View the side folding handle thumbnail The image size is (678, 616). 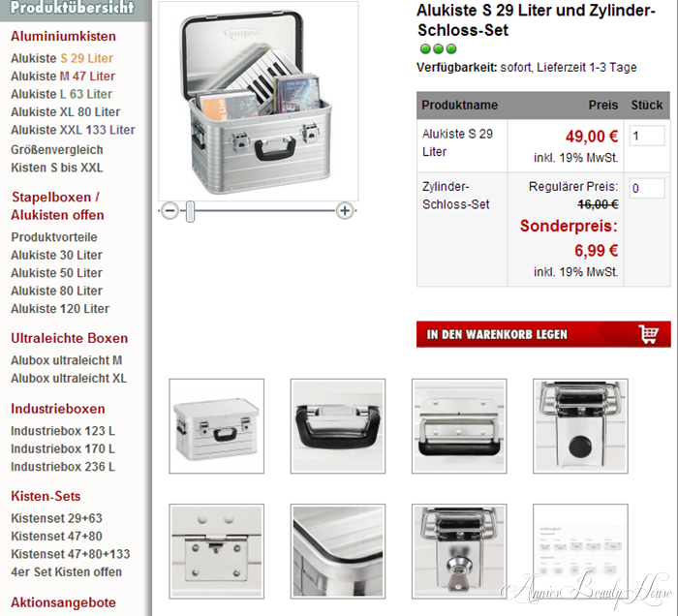point(459,426)
